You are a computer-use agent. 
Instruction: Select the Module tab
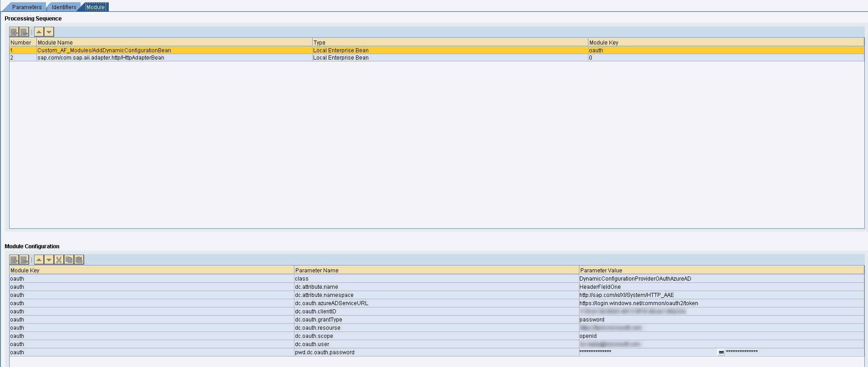point(96,7)
